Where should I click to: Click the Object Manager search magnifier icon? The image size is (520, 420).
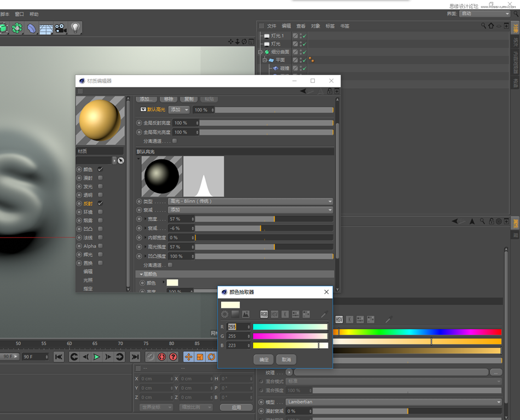[x=483, y=26]
